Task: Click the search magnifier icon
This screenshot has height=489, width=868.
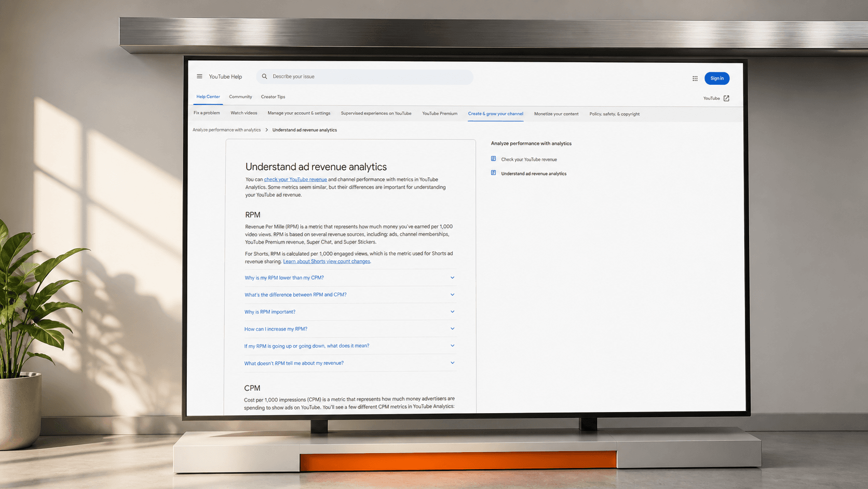Action: tap(265, 76)
